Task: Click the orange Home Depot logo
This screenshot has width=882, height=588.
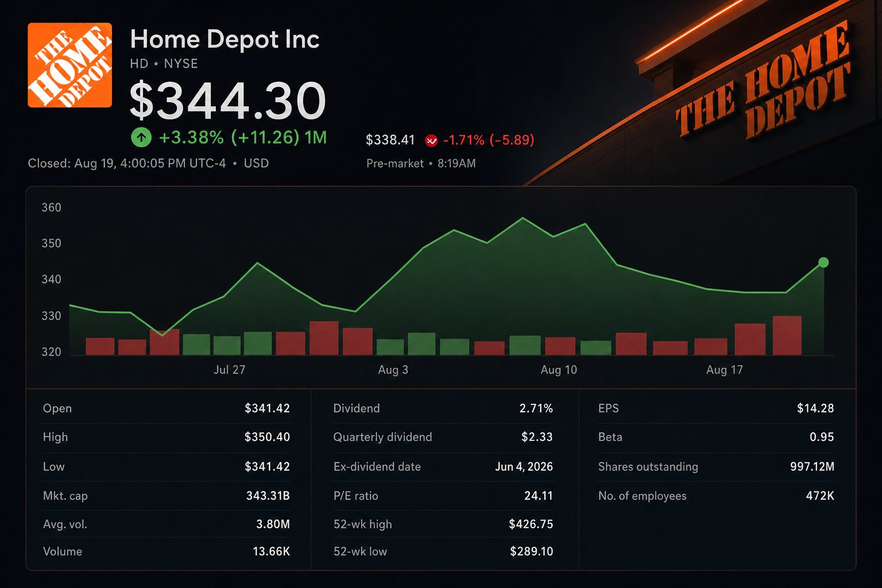Action: click(x=70, y=65)
